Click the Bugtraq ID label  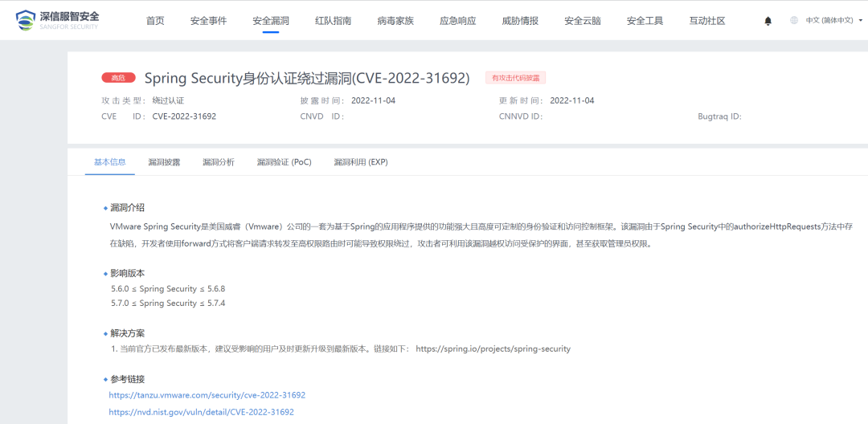tap(719, 116)
